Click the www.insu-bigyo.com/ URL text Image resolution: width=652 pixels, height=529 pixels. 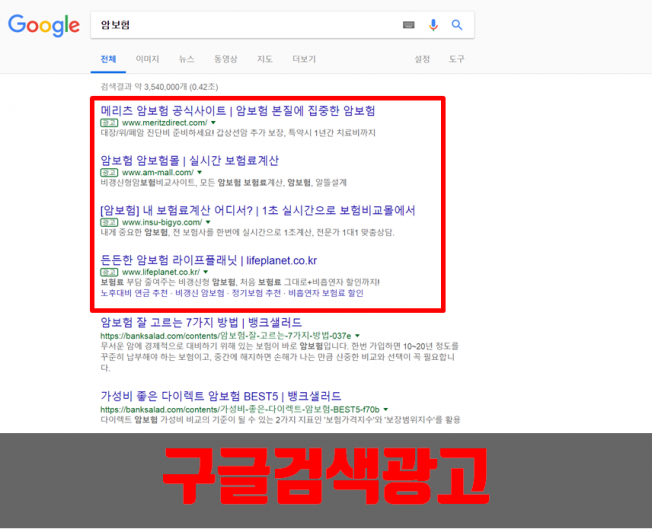coord(162,222)
